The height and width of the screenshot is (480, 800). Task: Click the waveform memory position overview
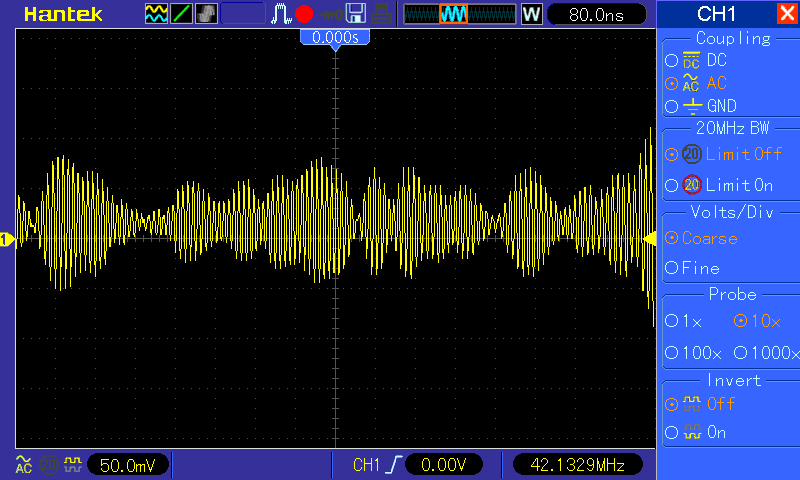click(460, 14)
